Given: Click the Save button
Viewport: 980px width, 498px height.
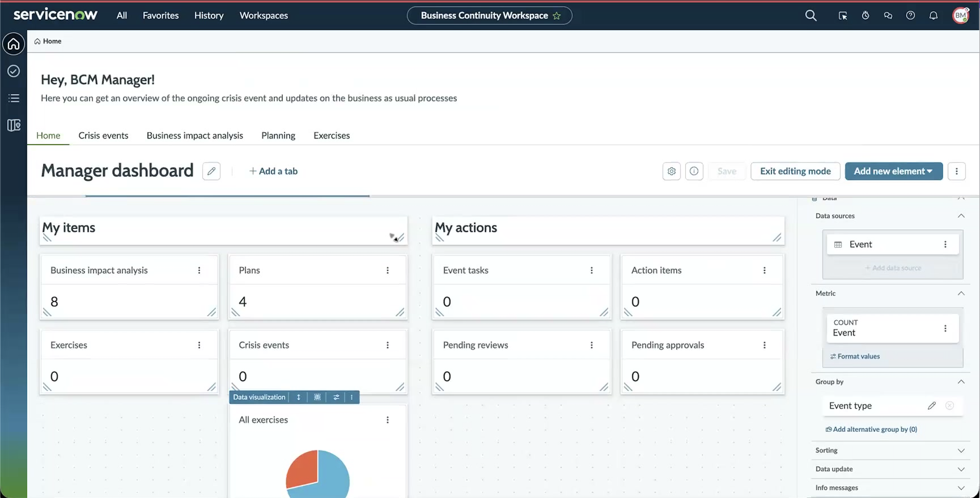Looking at the screenshot, I should point(727,171).
